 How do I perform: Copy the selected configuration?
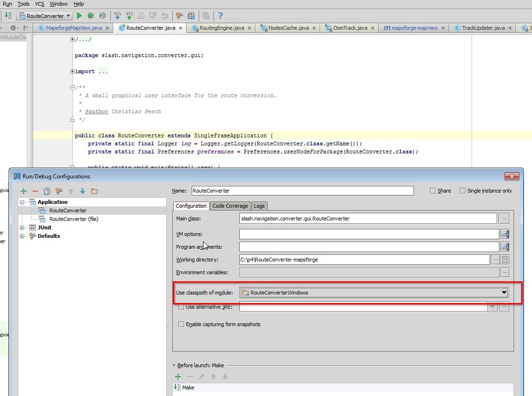click(47, 191)
